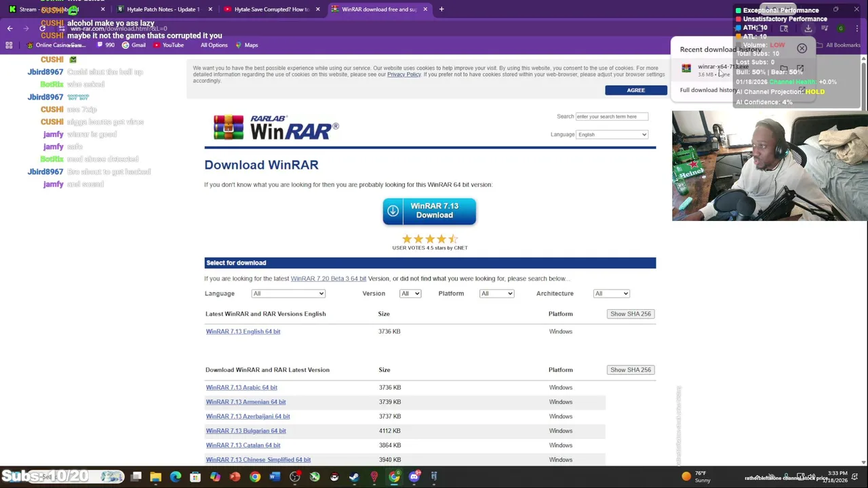Open Full download history link

pyautogui.click(x=709, y=90)
